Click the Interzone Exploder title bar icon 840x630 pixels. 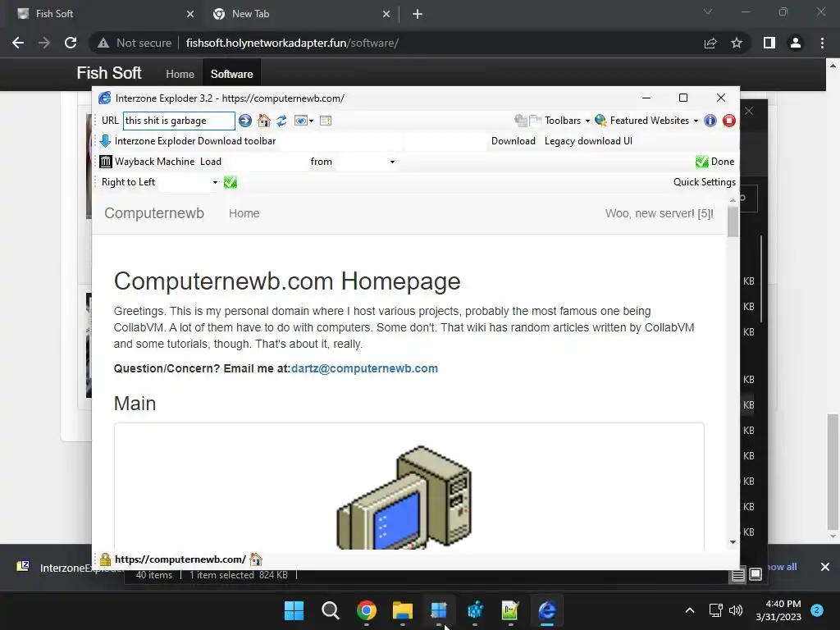pos(104,98)
